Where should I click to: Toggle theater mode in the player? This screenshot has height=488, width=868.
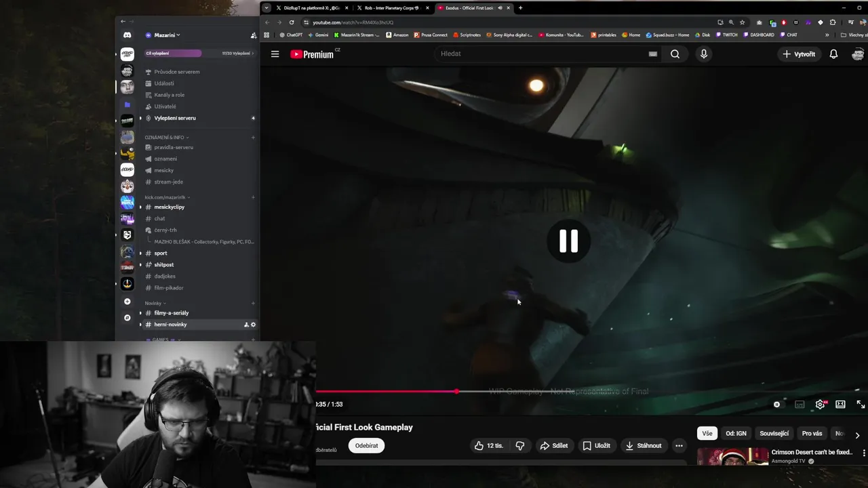[x=840, y=405]
